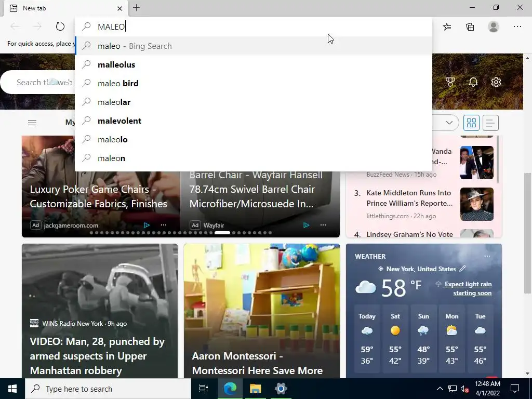
Task: Choose the 'maleon' suggestion
Action: click(254, 158)
